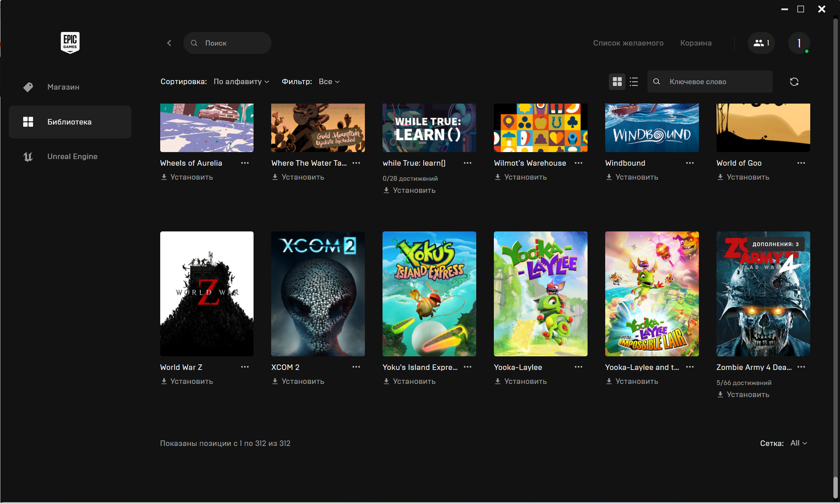Viewport: 840px width, 504px height.
Task: Click the 5/66 достижений text
Action: click(x=744, y=383)
